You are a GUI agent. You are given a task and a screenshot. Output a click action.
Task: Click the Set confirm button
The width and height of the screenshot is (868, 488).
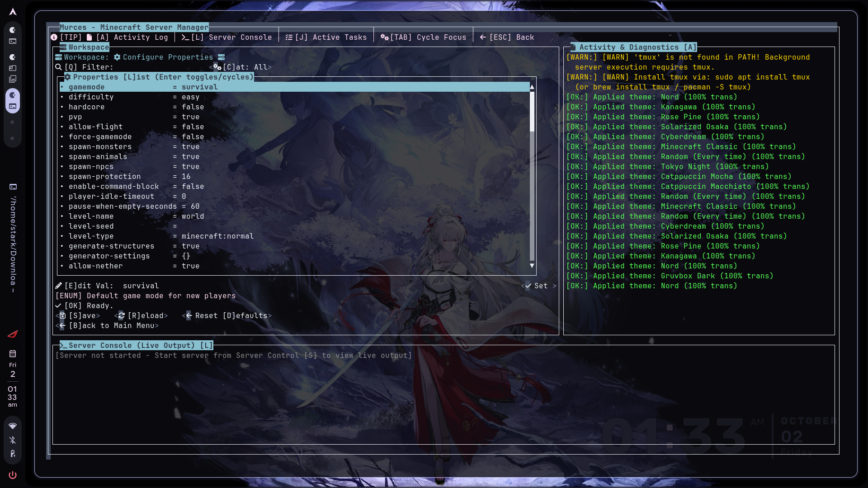[539, 286]
